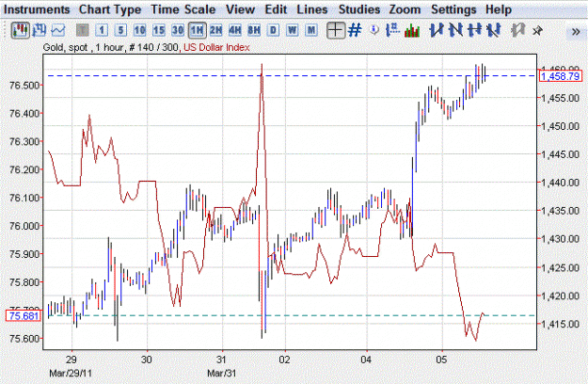This screenshot has width=588, height=384.
Task: Open the Time Scale menu
Action: click(x=183, y=9)
